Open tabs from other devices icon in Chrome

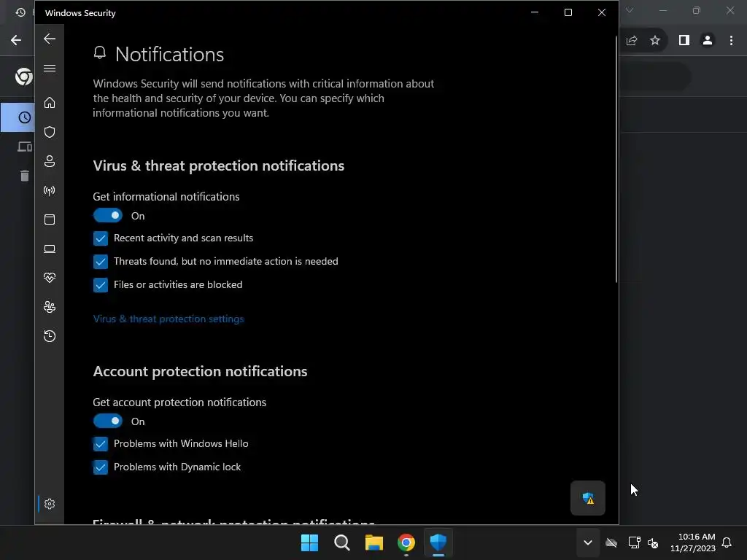click(24, 147)
